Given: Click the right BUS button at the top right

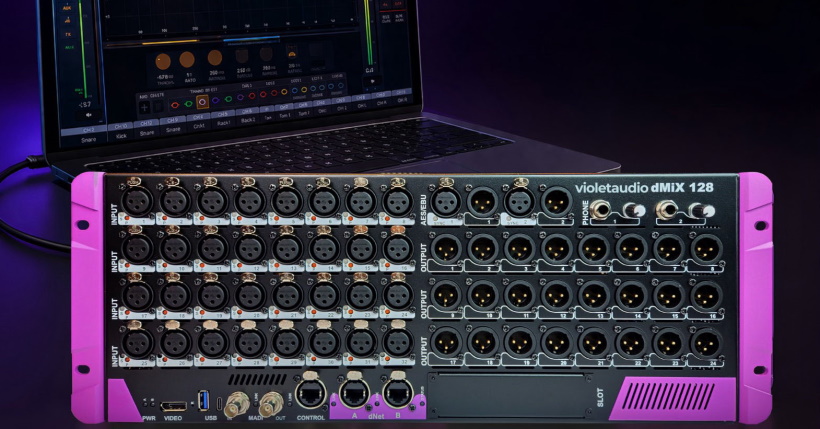Looking at the screenshot, I should 399,18.
